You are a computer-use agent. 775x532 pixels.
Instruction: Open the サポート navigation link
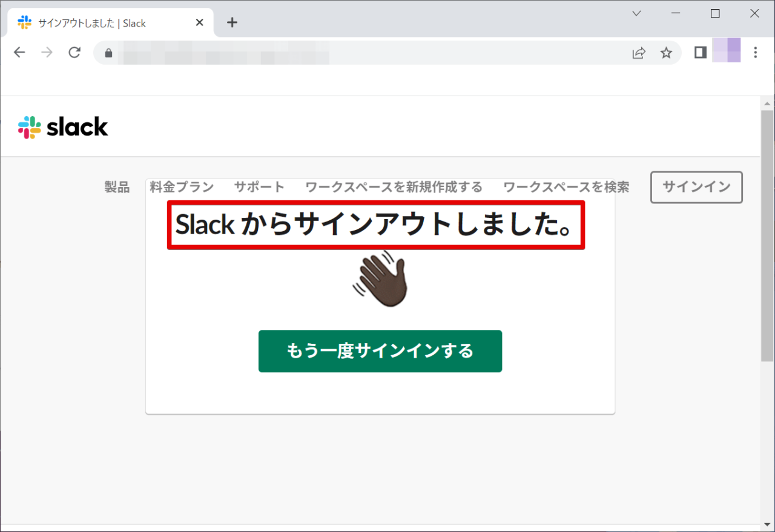(x=259, y=188)
